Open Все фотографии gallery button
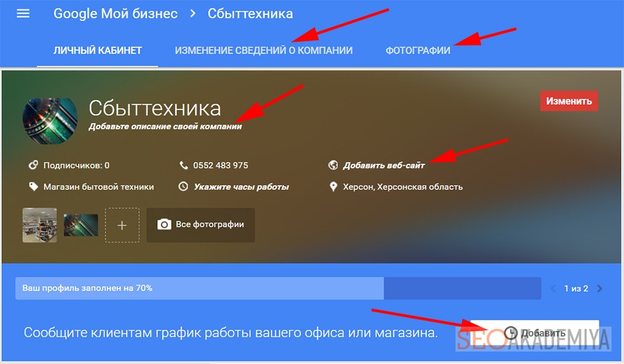Image resolution: width=624 pixels, height=364 pixels. coord(200,224)
